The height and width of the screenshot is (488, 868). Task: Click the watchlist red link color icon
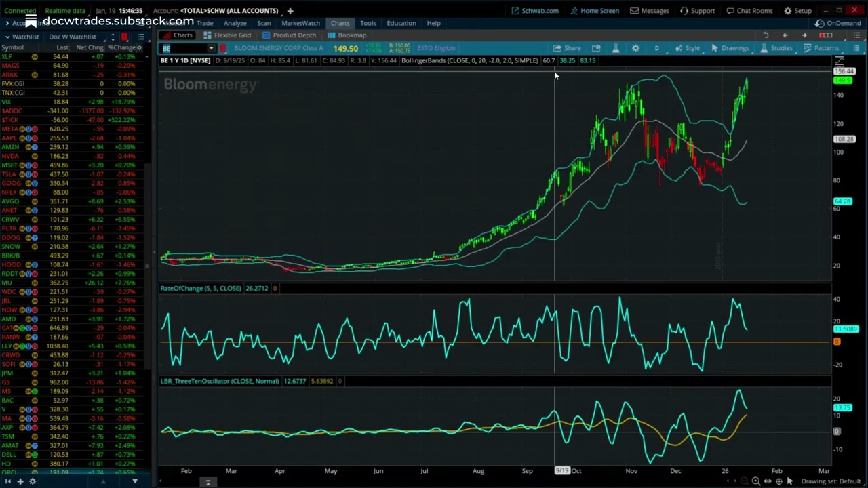click(124, 37)
